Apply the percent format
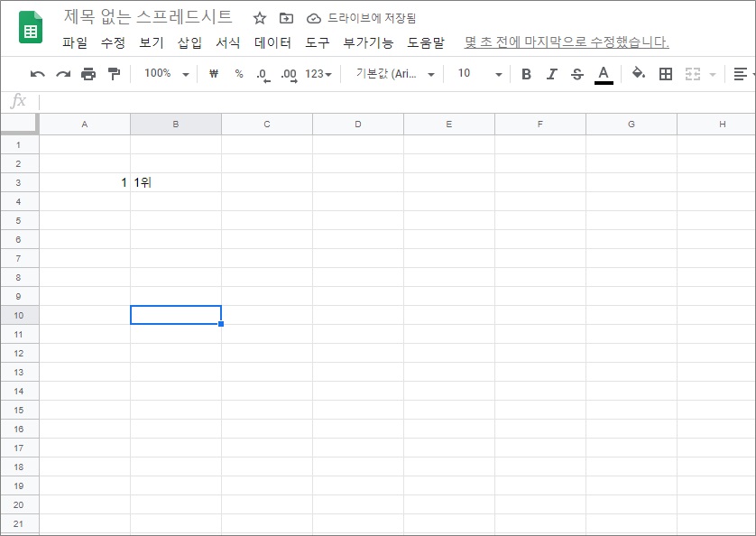This screenshot has height=536, width=756. click(x=239, y=73)
